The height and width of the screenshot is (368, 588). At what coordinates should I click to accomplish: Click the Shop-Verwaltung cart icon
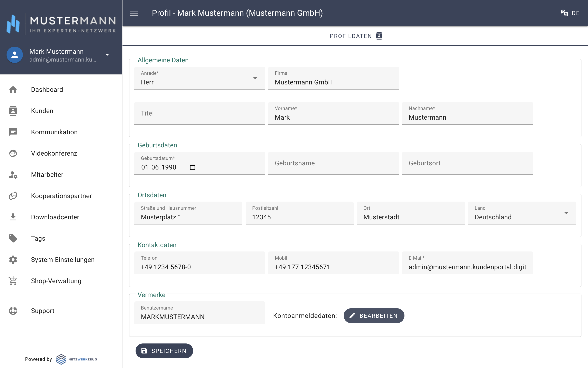pos(13,281)
